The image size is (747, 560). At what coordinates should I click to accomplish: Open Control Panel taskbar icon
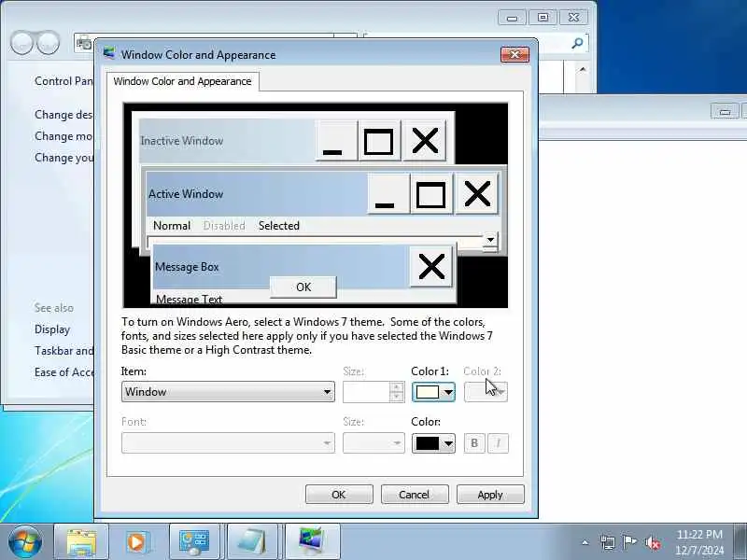click(194, 542)
